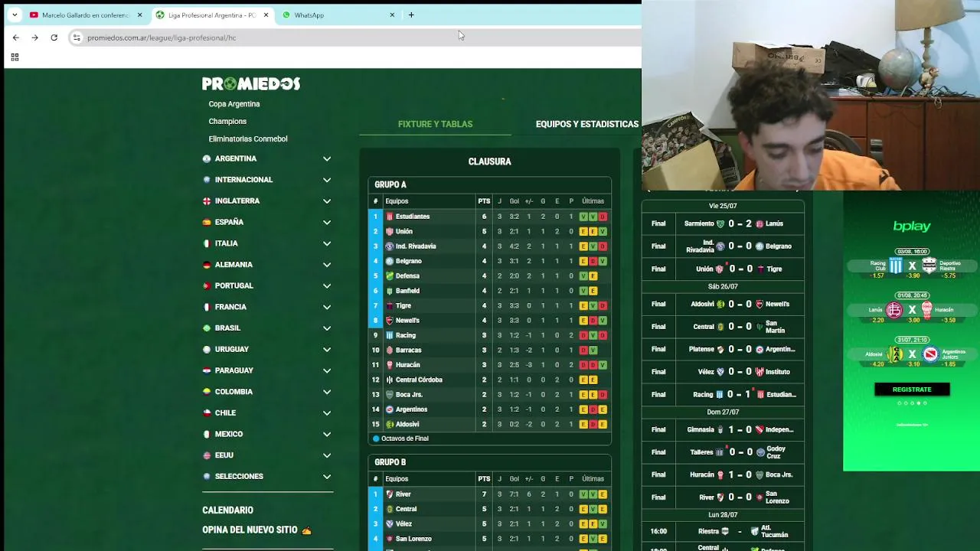Click OPINA DEL NUEVO SITIO link

[x=256, y=530]
